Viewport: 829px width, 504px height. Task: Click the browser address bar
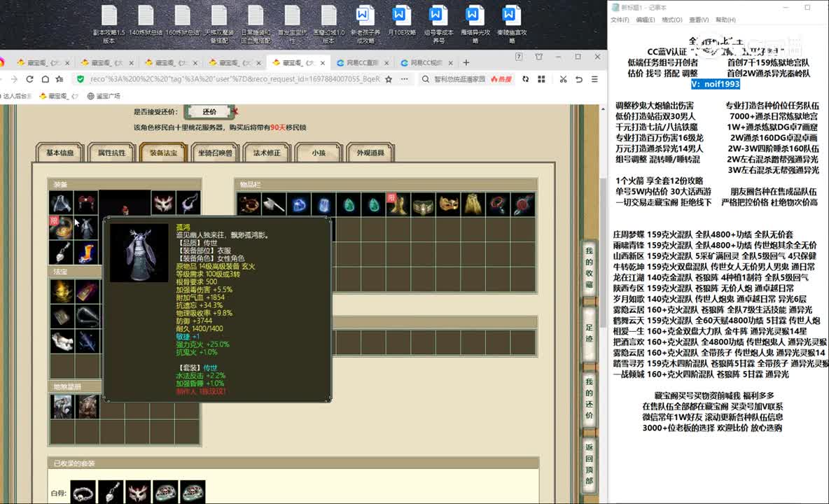tap(235, 79)
